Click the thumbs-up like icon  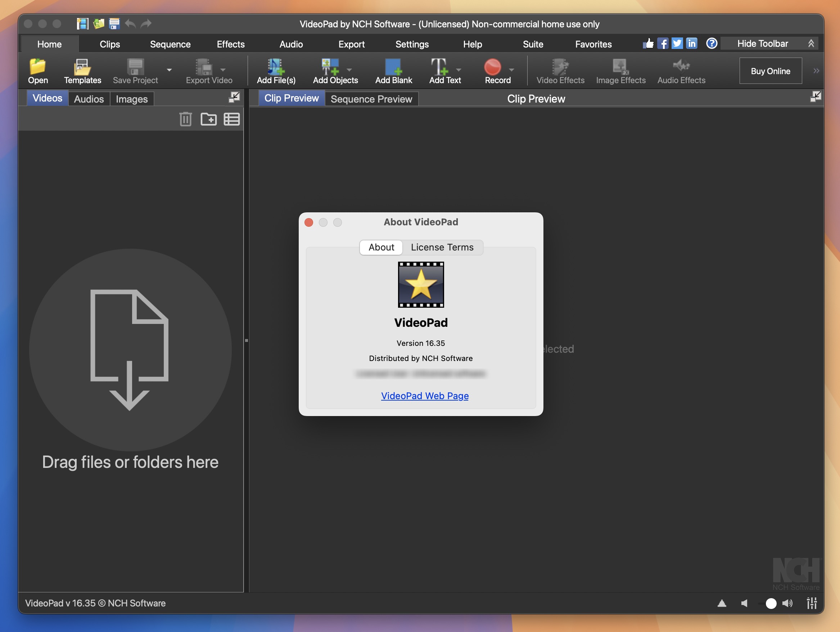tap(648, 43)
